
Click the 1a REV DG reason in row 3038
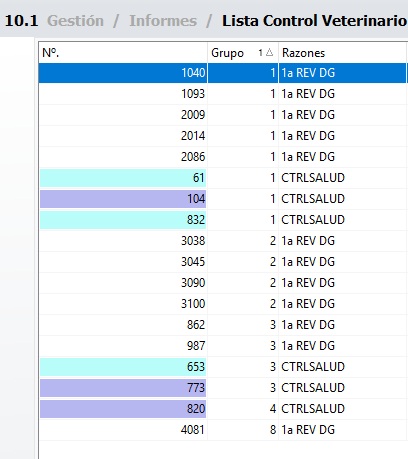pos(308,241)
